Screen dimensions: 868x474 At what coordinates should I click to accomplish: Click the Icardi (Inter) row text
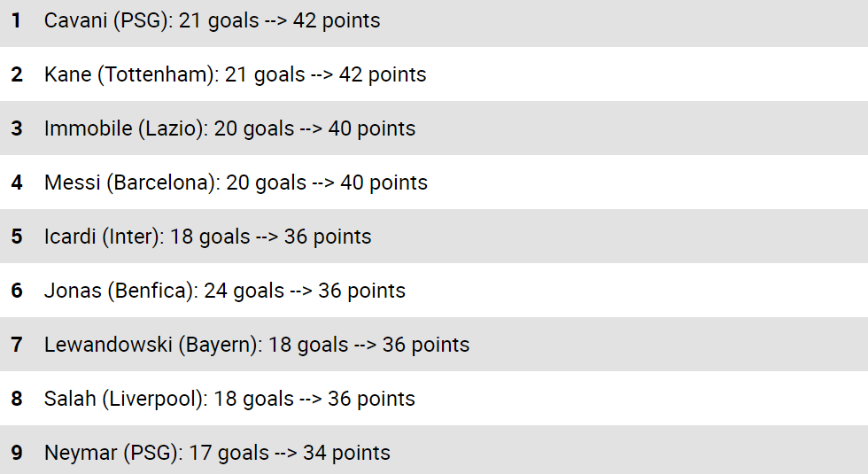[x=207, y=237]
